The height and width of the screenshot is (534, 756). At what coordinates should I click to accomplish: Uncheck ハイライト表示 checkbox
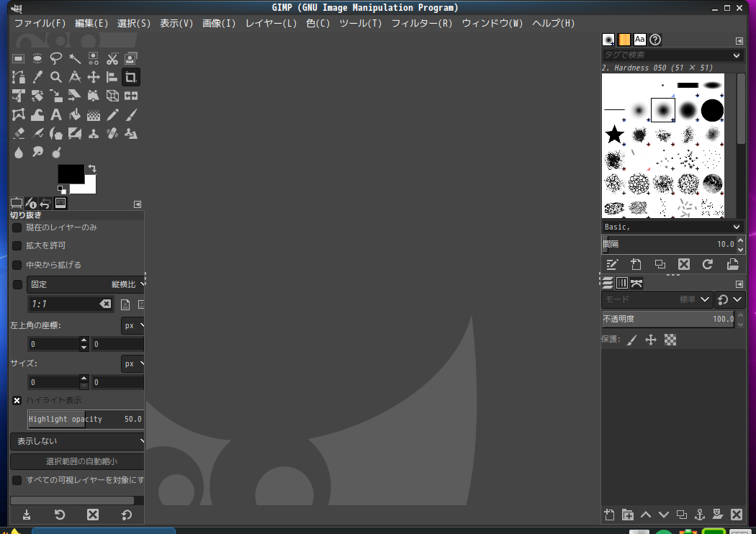(x=17, y=400)
